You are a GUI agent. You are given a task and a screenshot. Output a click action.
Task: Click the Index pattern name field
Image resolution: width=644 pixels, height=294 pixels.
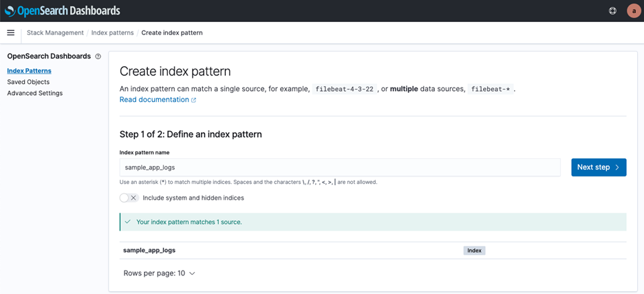pos(340,167)
